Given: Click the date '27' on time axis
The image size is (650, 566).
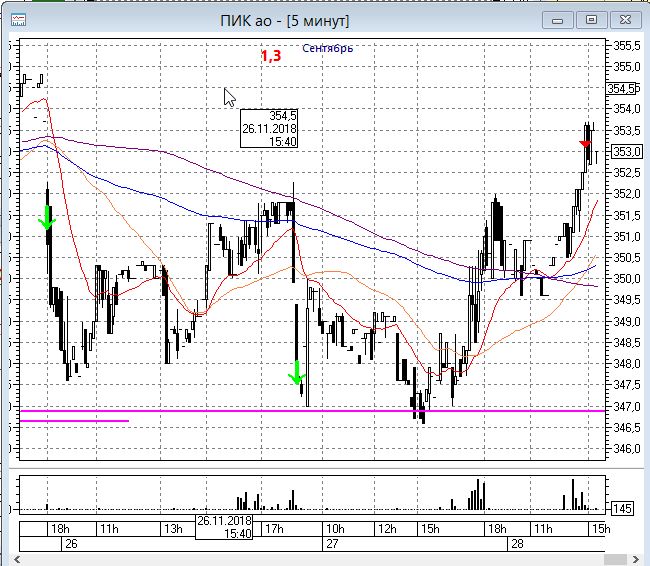Looking at the screenshot, I should point(332,544).
